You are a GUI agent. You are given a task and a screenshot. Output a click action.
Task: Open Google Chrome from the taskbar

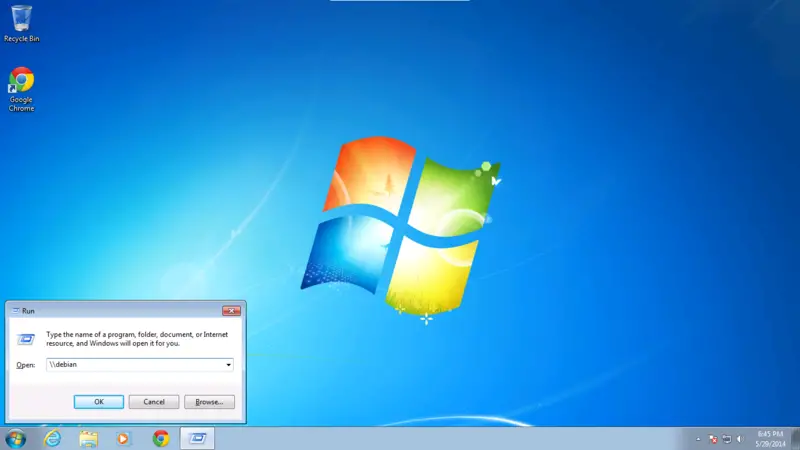point(161,439)
